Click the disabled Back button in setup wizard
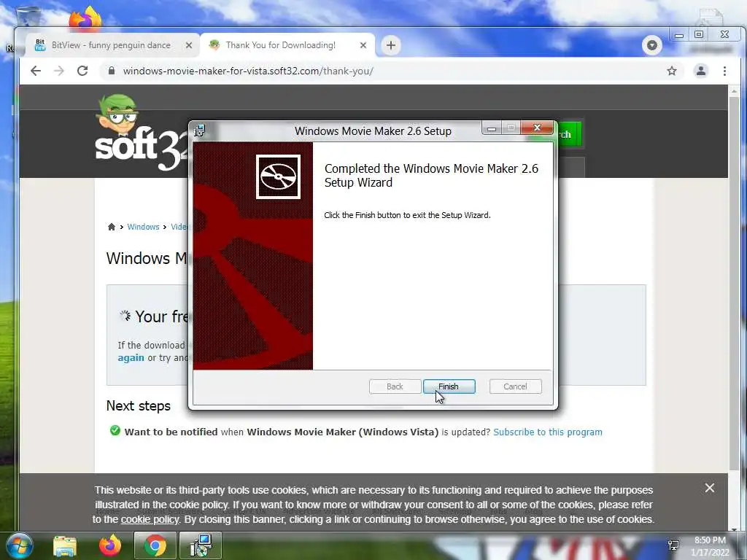 (x=395, y=386)
